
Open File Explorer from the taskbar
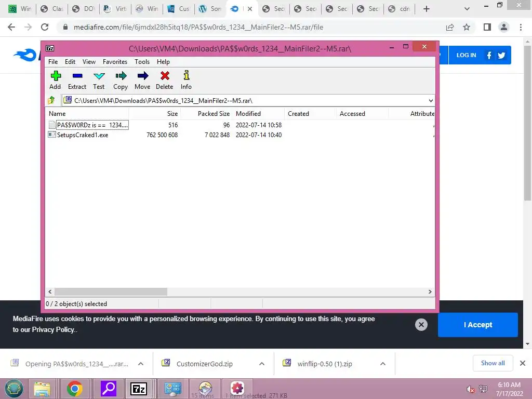42,389
